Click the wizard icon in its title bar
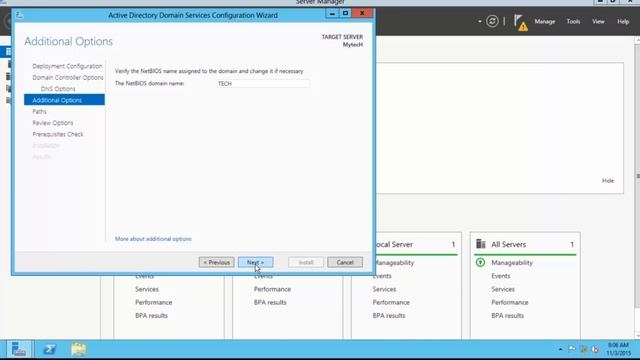The width and height of the screenshot is (640, 360). (x=20, y=15)
